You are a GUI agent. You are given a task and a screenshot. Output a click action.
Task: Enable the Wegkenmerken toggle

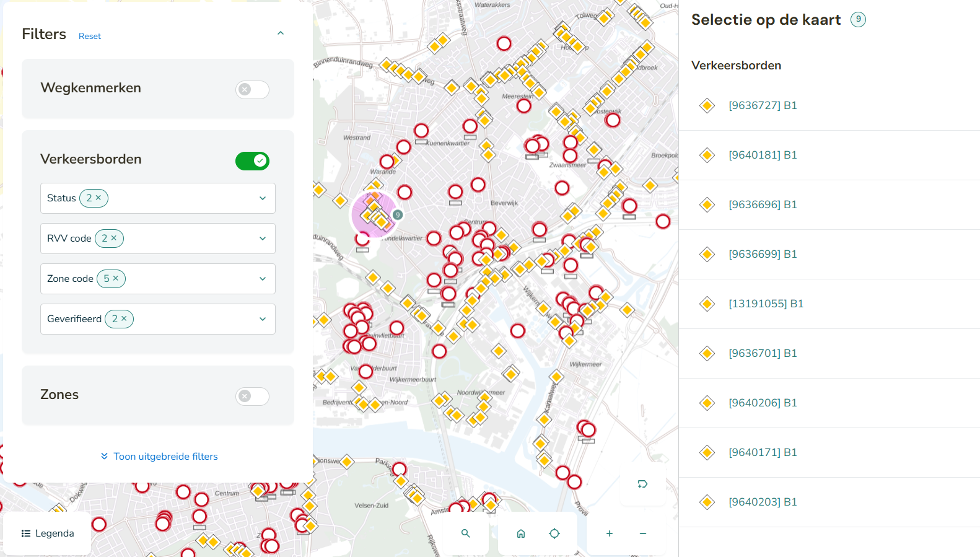(x=252, y=90)
